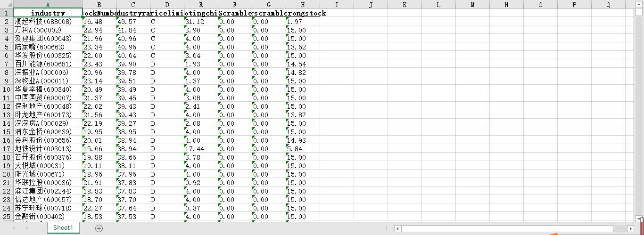Viewport: 644px width, 235px height.
Task: Select cell 卧龙地产(600173)
Action: tap(48, 114)
